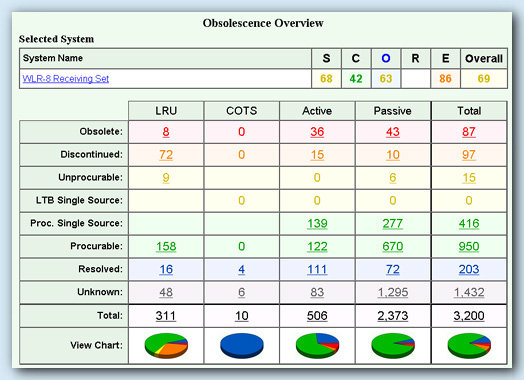View the Total pie chart
The image size is (524, 380).
coord(469,346)
